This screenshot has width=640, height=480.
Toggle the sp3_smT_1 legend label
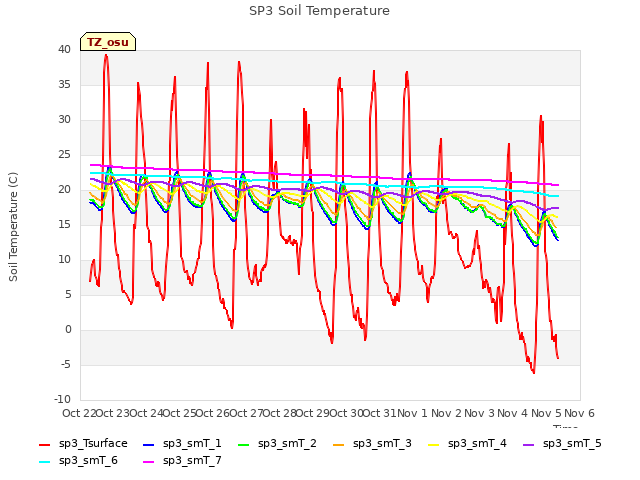pos(192,444)
